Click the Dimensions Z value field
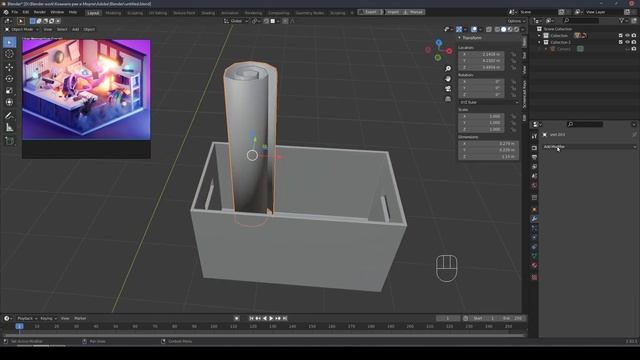This screenshot has height=360, width=640. (488, 157)
